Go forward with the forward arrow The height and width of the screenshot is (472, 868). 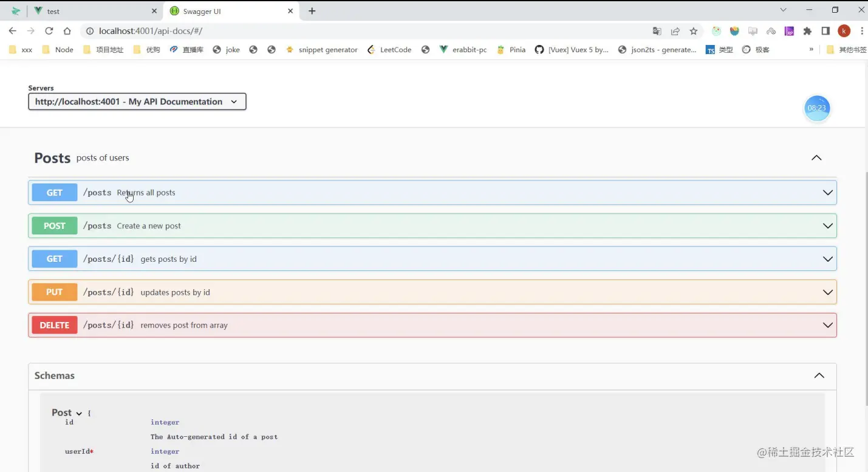(30, 31)
